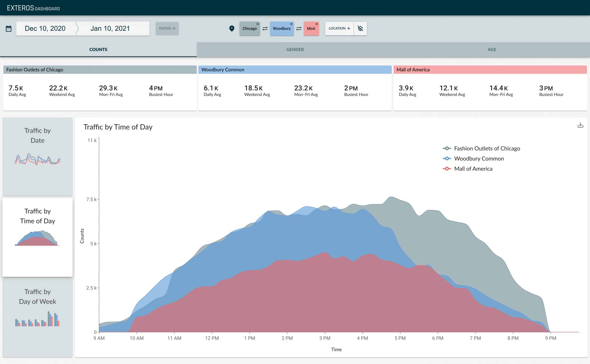Click the Fashion Outlets of Chicago card header
Viewport: 590px width, 364px height.
tap(100, 70)
